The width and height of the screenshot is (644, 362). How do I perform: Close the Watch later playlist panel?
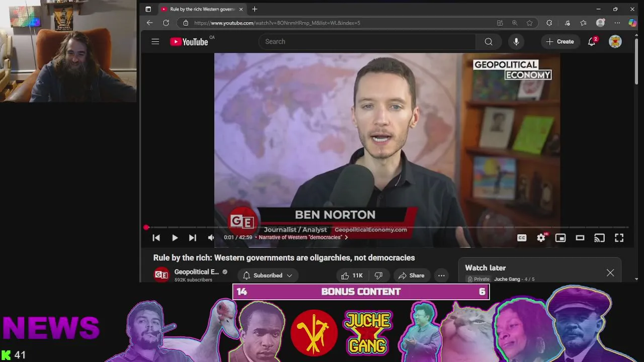pyautogui.click(x=610, y=273)
